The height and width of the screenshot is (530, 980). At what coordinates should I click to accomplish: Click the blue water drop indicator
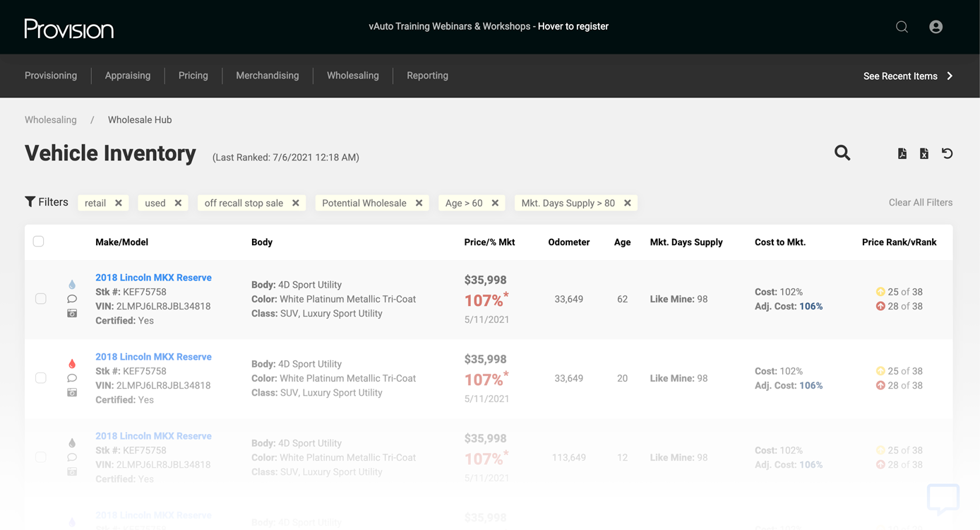pos(71,284)
